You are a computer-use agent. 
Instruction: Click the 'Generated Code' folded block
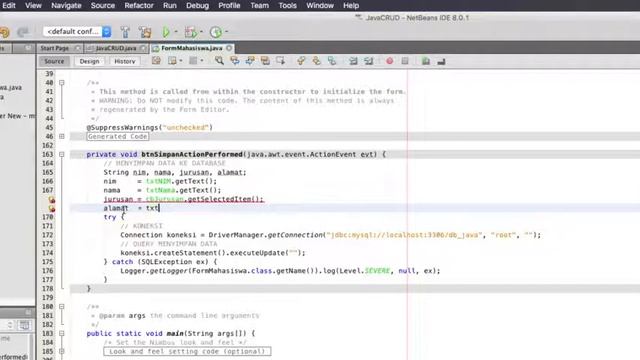(x=118, y=137)
